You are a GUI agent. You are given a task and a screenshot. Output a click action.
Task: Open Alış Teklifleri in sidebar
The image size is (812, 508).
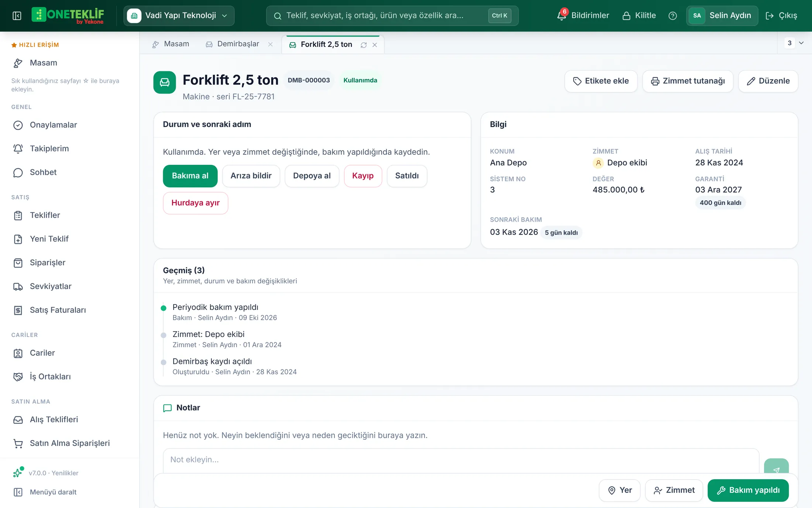[70, 420]
